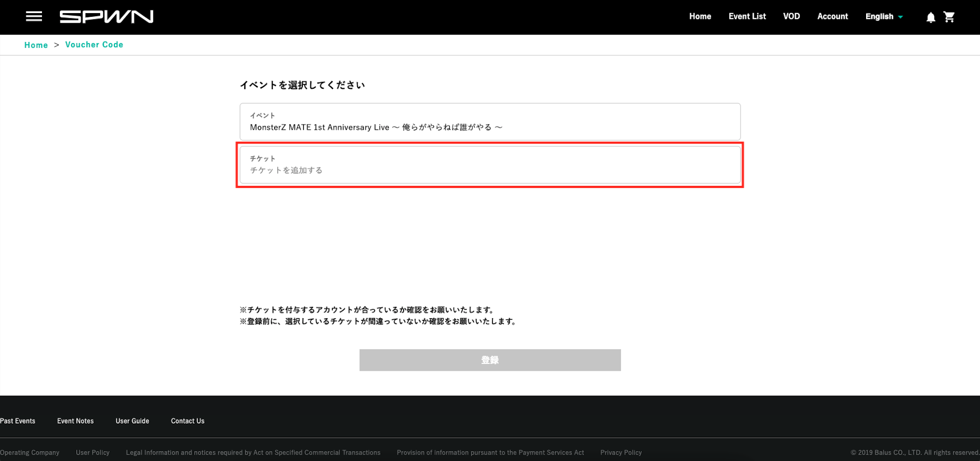The height and width of the screenshot is (461, 980).
Task: Open Privacy Policy footer link
Action: tap(621, 453)
